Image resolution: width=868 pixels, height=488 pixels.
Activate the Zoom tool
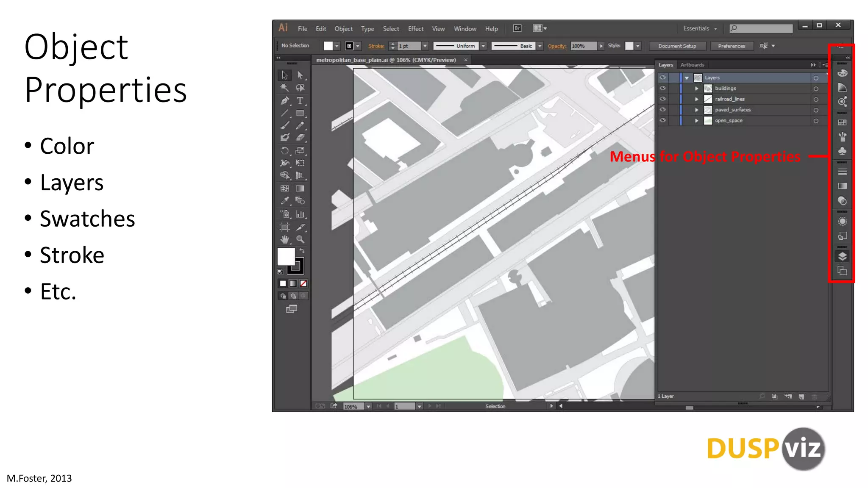pyautogui.click(x=300, y=239)
